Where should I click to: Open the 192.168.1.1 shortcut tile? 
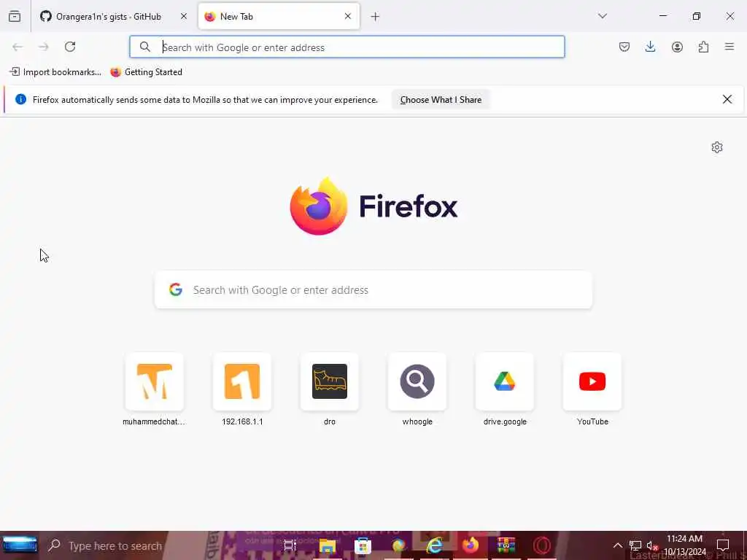click(x=242, y=381)
